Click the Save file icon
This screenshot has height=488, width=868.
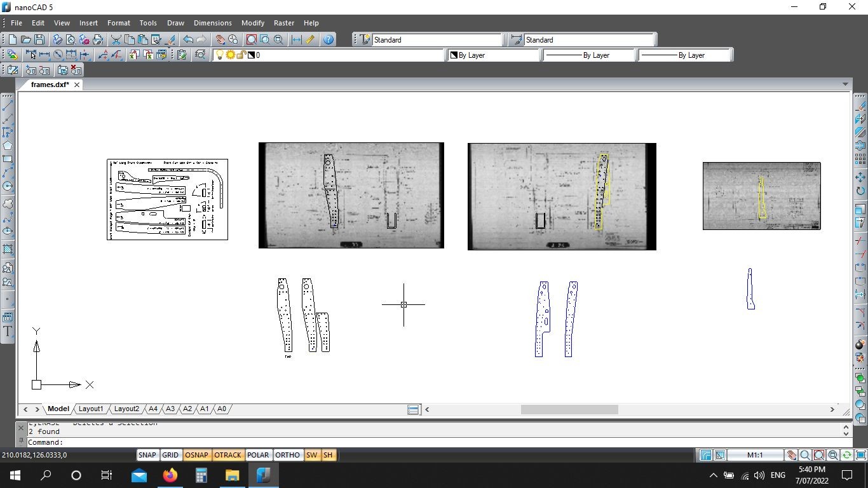pos(39,39)
